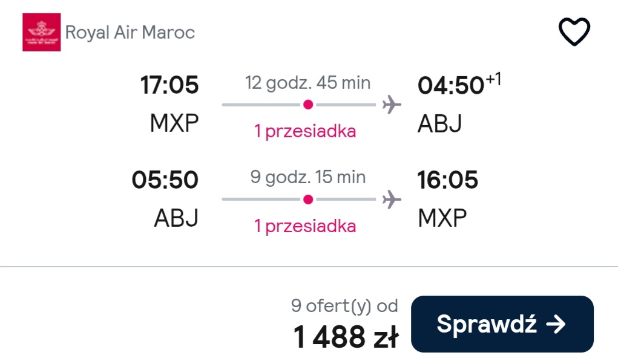Click the Sprawdź button
618x364 pixels.
point(502,324)
